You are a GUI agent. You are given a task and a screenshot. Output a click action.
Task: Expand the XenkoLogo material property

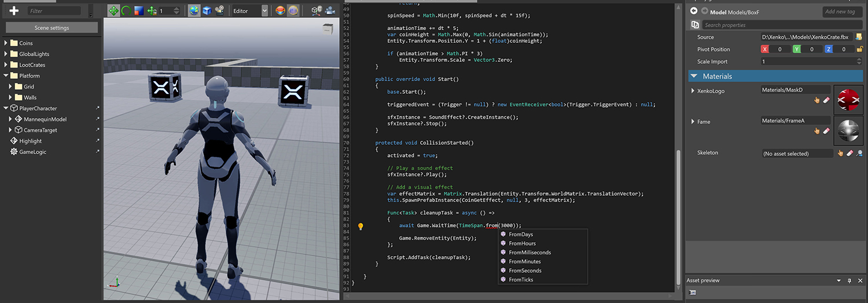(x=692, y=91)
